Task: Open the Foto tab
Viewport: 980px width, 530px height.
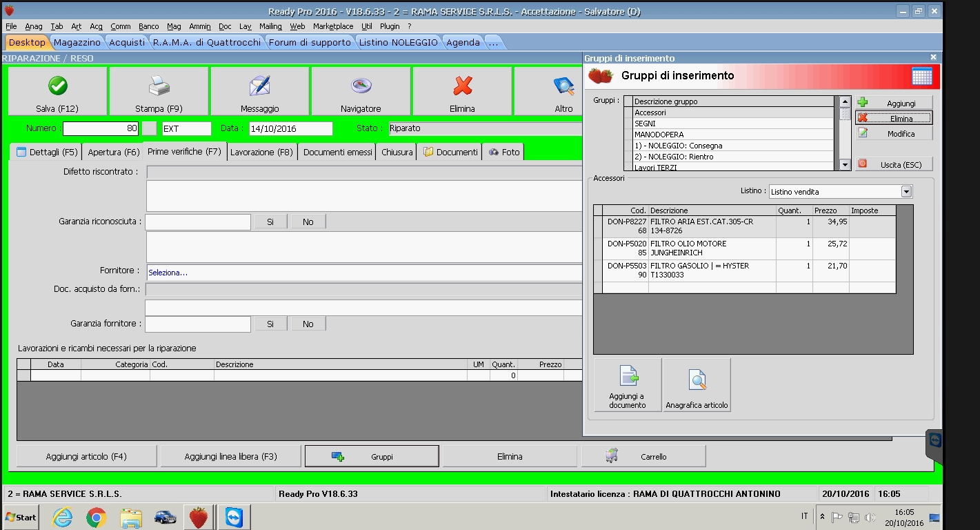Action: point(503,152)
